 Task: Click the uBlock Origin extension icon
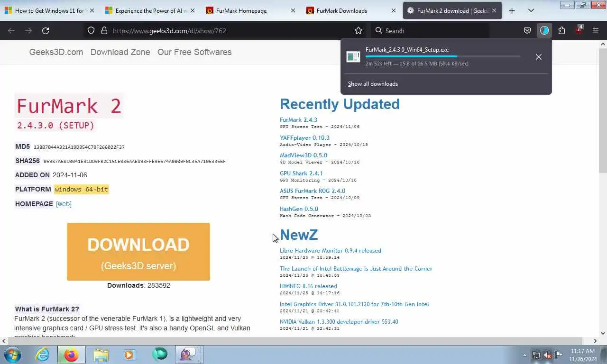point(579,30)
